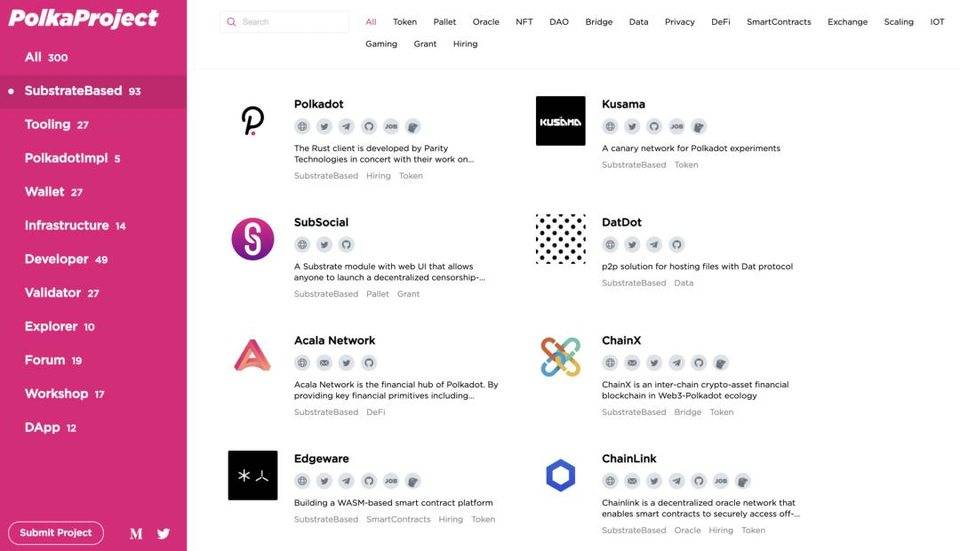960x551 pixels.
Task: Open DatDot's Telegram icon
Action: click(x=654, y=244)
